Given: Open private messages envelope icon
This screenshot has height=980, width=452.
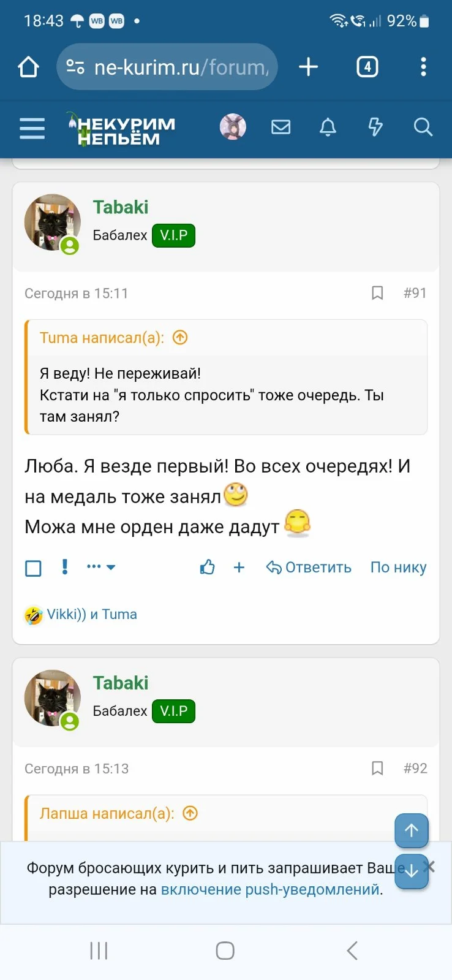Looking at the screenshot, I should click(281, 127).
